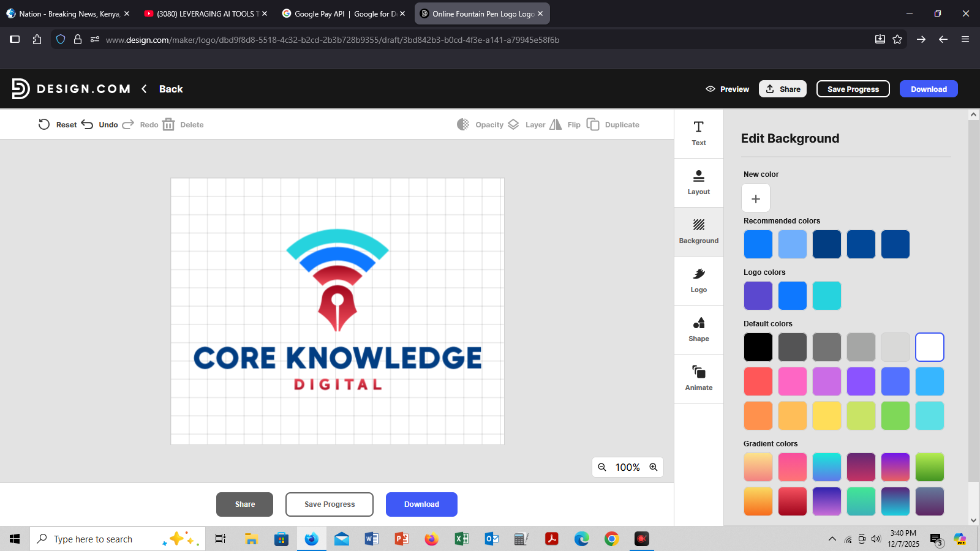
Task: Select the Shape tool in sidebar
Action: tap(698, 329)
